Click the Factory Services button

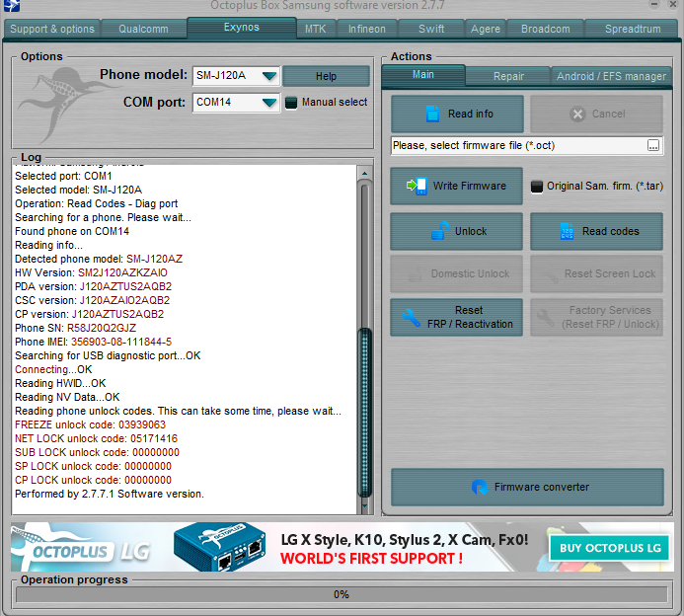tap(596, 317)
